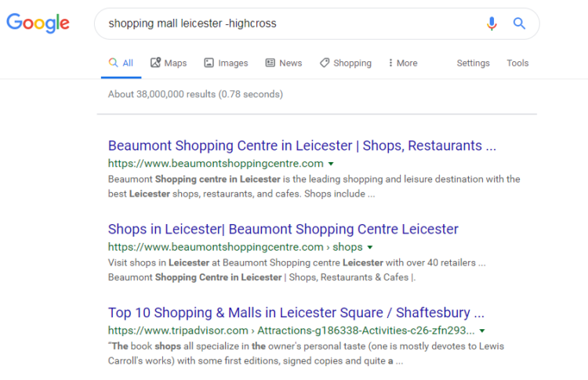The image size is (588, 380).
Task: Go to Shopping results tab
Action: point(345,63)
